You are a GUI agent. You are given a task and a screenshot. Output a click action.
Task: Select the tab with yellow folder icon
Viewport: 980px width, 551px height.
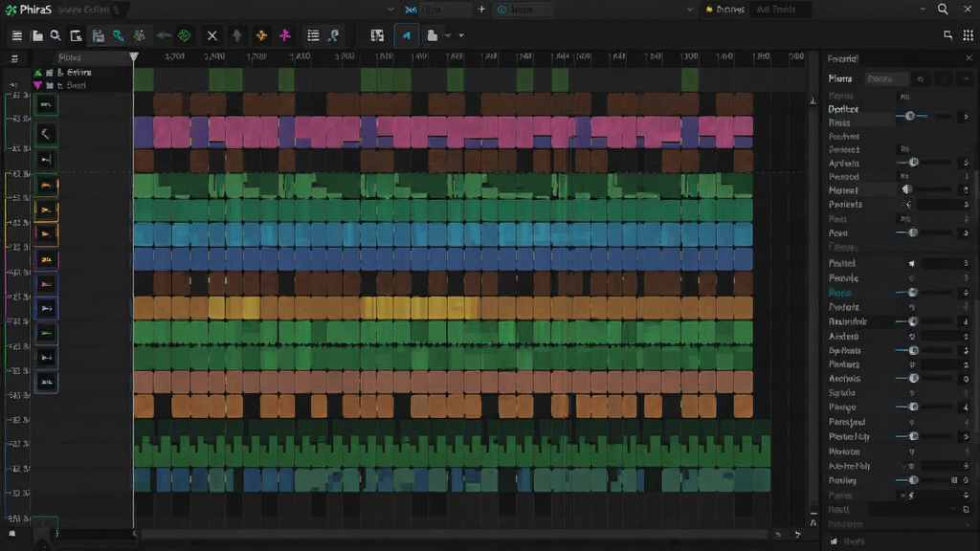point(725,10)
